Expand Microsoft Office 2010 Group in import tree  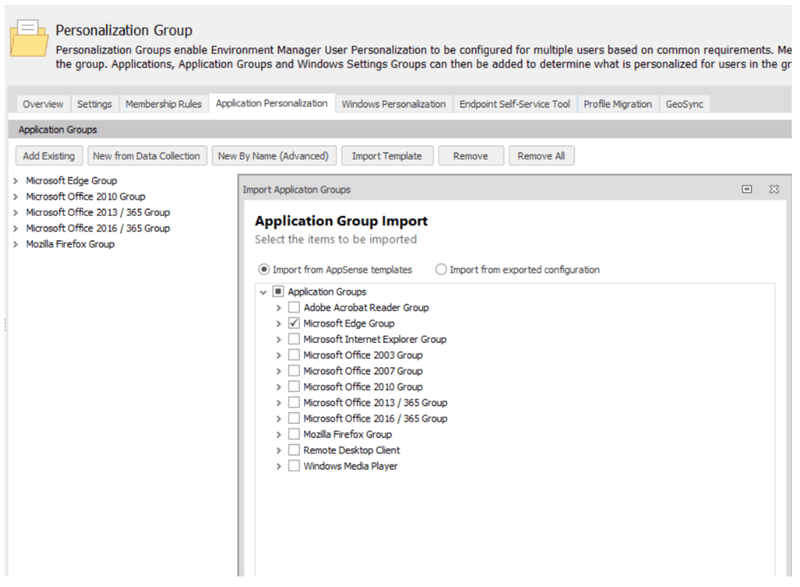click(x=279, y=387)
